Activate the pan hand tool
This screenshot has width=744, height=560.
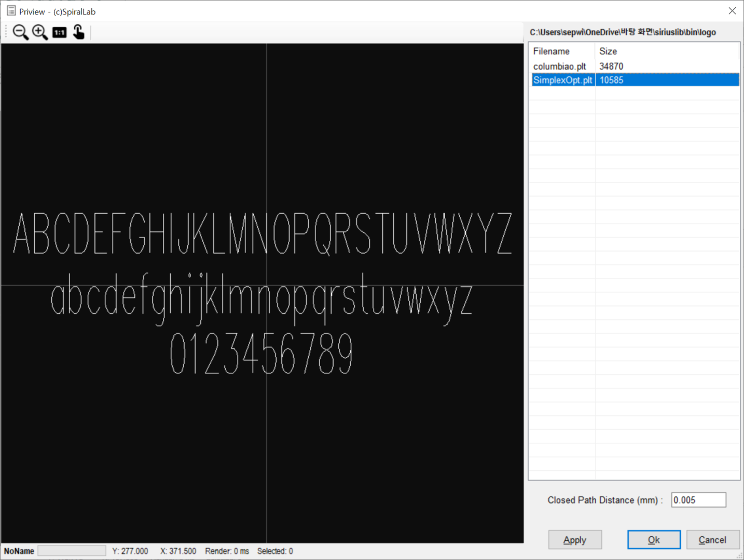tap(78, 32)
